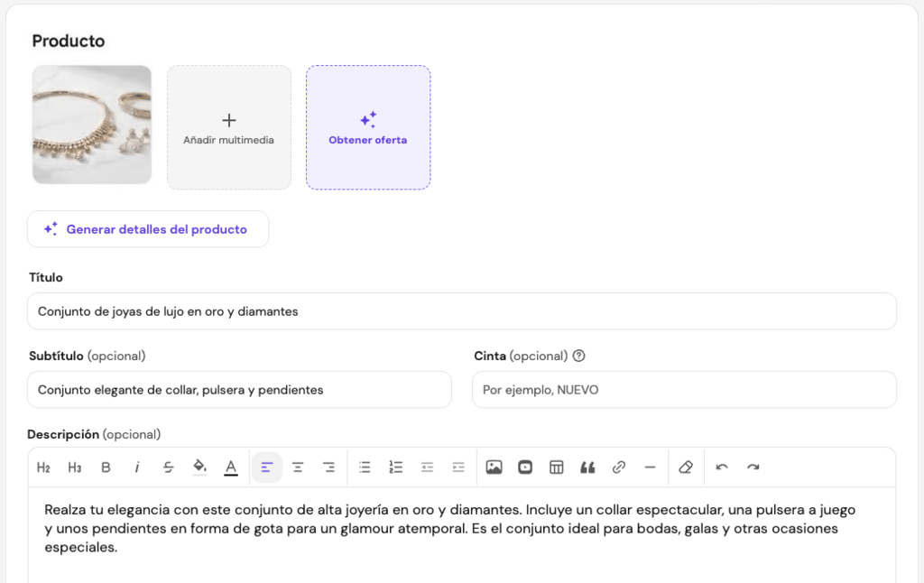Clear formatting with the eraser icon
The width and height of the screenshot is (924, 583).
coord(686,467)
